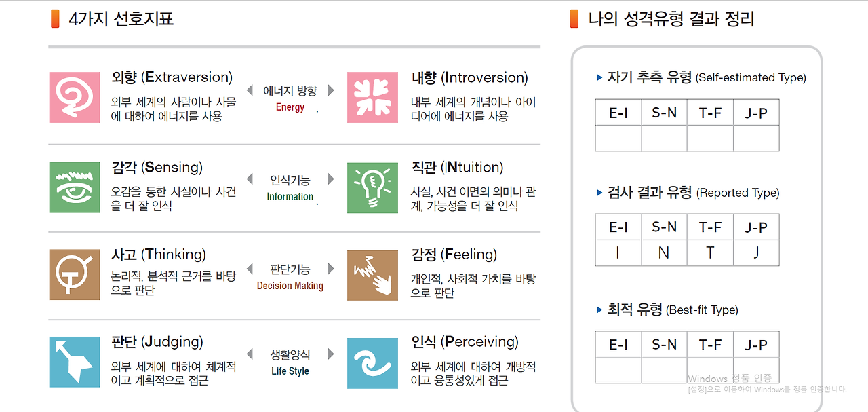Click the S-N result cell showing N
The image size is (868, 412).
pyautogui.click(x=664, y=252)
